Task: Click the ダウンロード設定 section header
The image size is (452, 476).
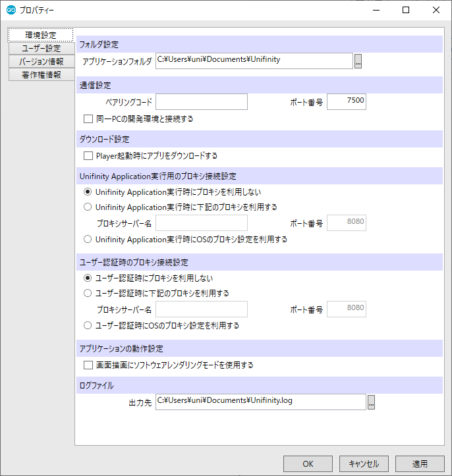Action: [260, 139]
